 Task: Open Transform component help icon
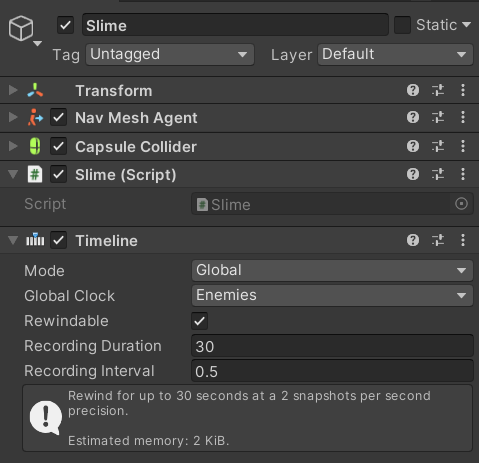point(413,90)
